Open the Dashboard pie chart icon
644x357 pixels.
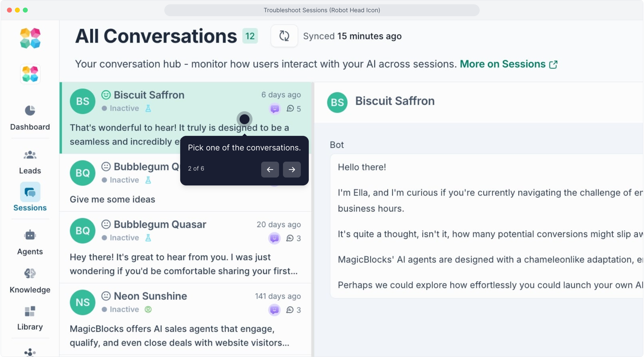pos(30,111)
